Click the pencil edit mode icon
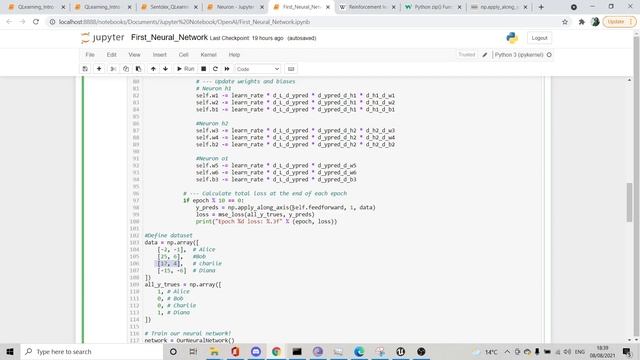The image size is (640, 360). click(x=484, y=55)
